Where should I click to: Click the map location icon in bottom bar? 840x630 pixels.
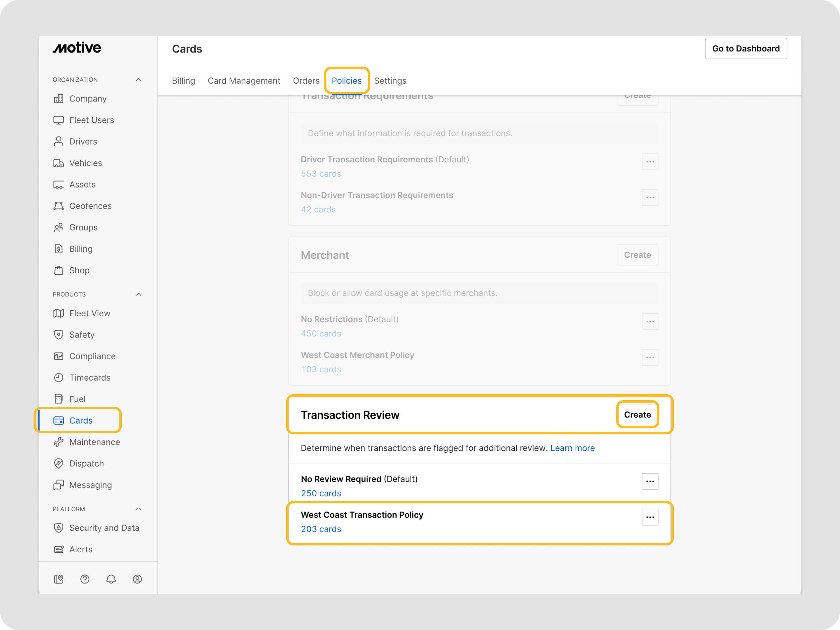click(x=58, y=579)
